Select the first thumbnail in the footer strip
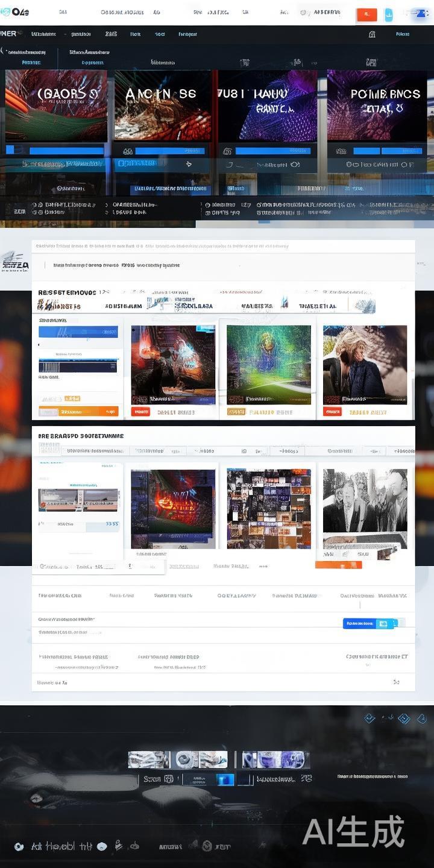The width and height of the screenshot is (434, 868). tap(148, 759)
